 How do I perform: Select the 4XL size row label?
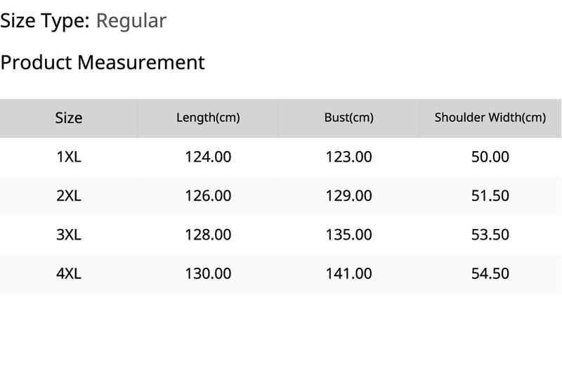point(68,274)
